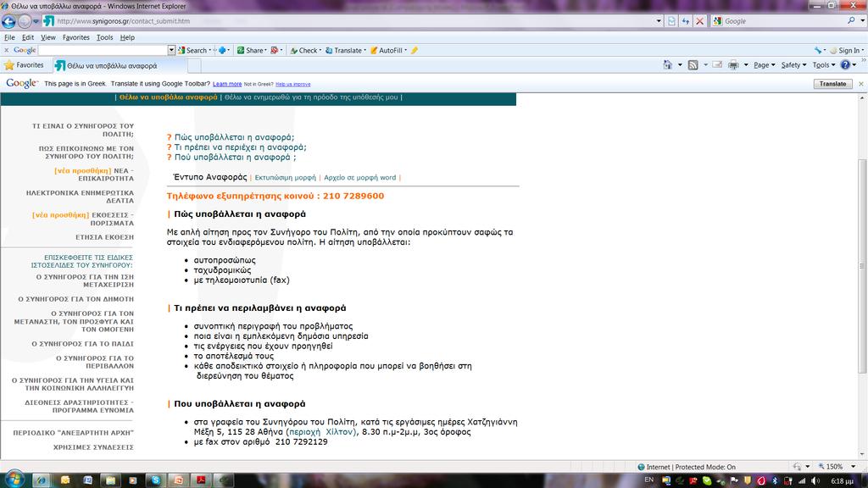Viewport: 868px width, 488px height.
Task: Click 'περιοχή Χίλτον' link
Action: (x=321, y=431)
